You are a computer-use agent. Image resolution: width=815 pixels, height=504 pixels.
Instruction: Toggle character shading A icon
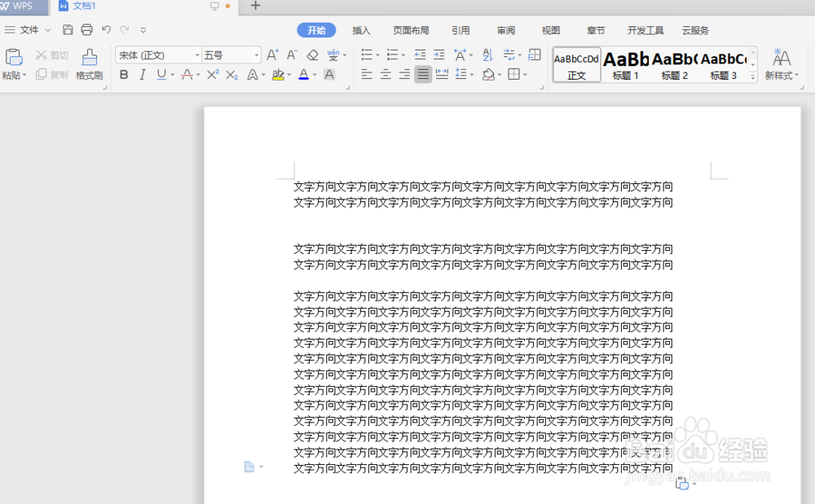[329, 75]
